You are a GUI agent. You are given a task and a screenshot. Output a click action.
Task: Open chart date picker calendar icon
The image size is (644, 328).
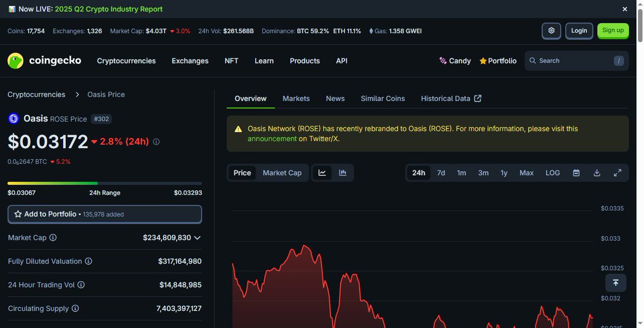[576, 173]
